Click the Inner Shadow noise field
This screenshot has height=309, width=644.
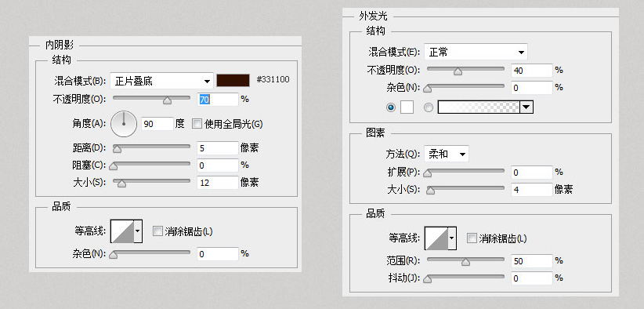point(218,254)
